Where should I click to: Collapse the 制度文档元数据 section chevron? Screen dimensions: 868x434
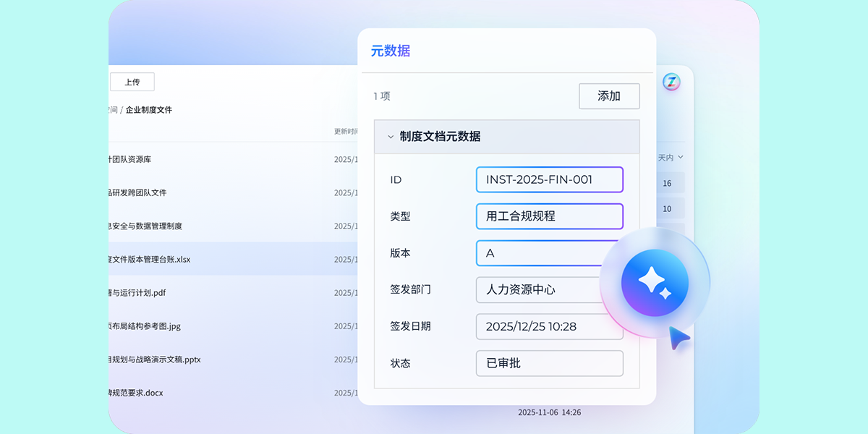(x=391, y=137)
